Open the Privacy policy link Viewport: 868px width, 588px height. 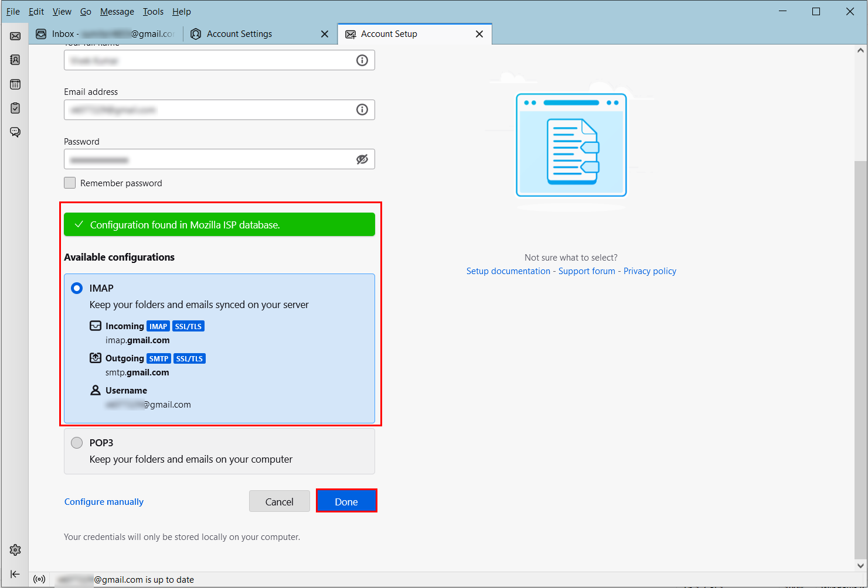(650, 271)
